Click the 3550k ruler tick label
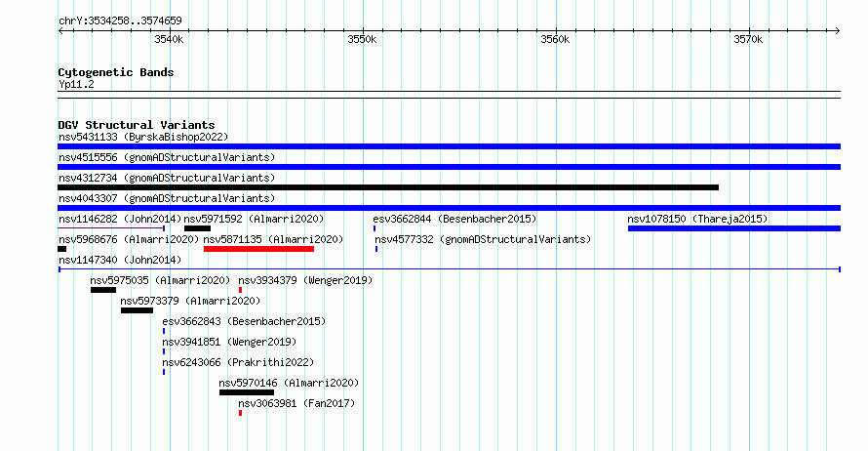Viewport: 868px width, 451px height. pos(362,39)
